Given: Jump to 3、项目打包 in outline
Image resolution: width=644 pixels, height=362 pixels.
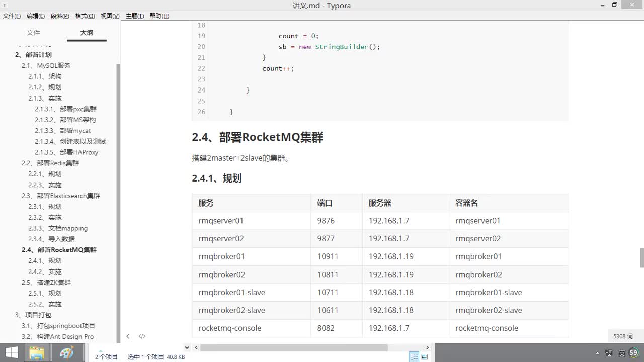Looking at the screenshot, I should pos(33,315).
